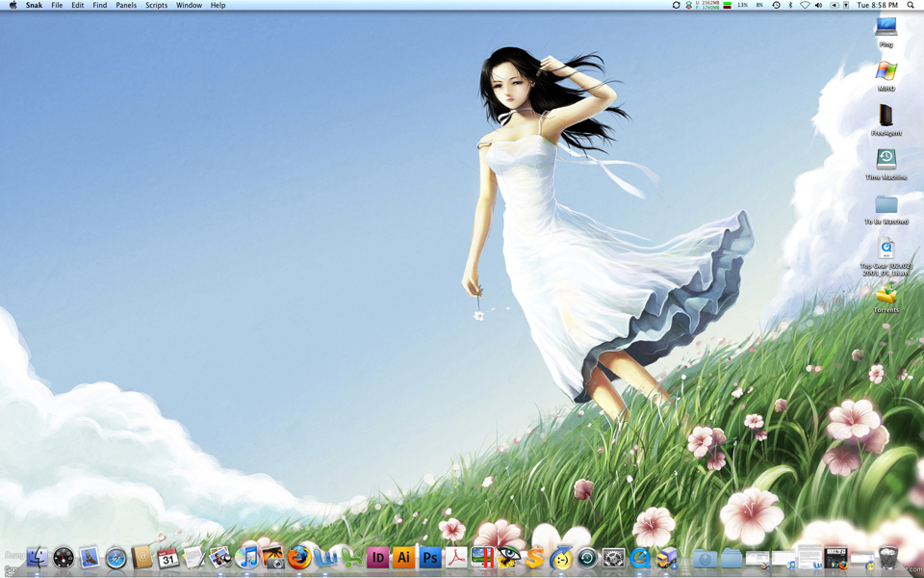
Task: Switch to Snak smiley icon in Dock
Action: [x=561, y=558]
